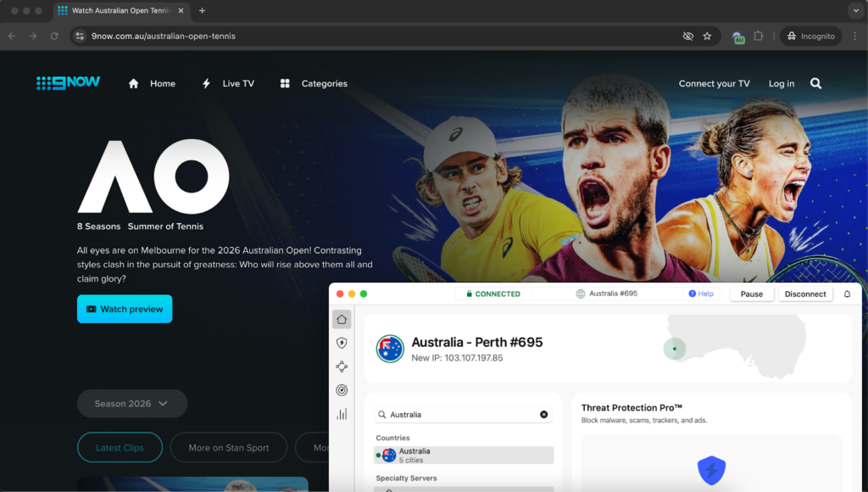Click the New IP address text

457,358
